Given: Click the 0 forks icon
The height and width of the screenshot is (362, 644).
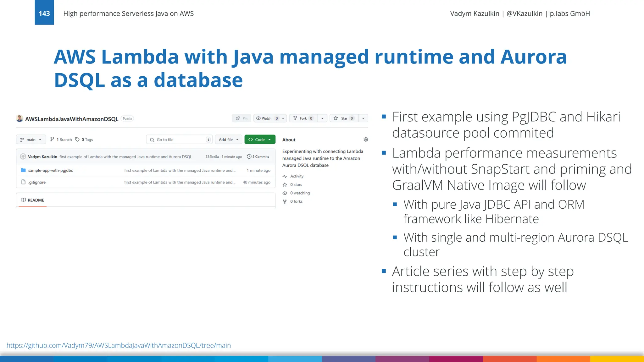Looking at the screenshot, I should (285, 201).
